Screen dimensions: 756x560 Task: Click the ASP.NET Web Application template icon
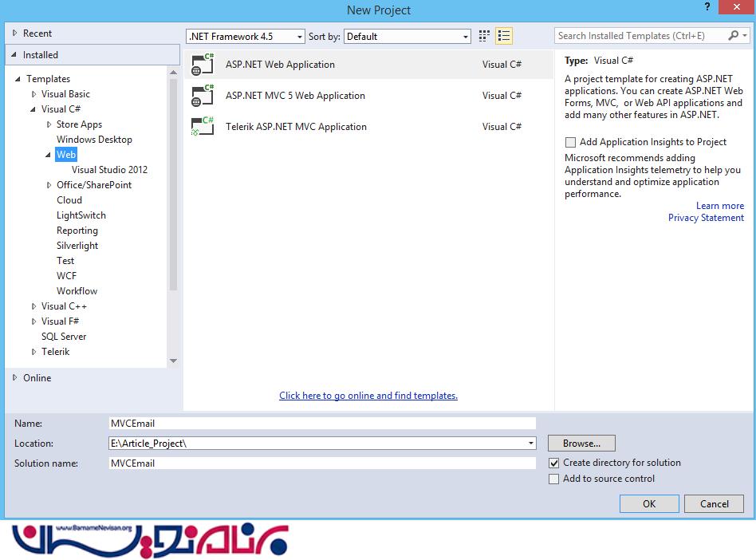click(x=203, y=65)
